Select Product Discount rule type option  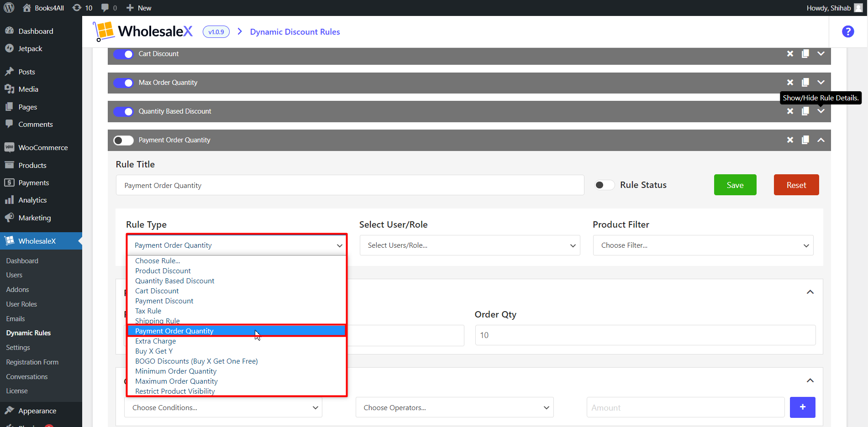coord(237,271)
